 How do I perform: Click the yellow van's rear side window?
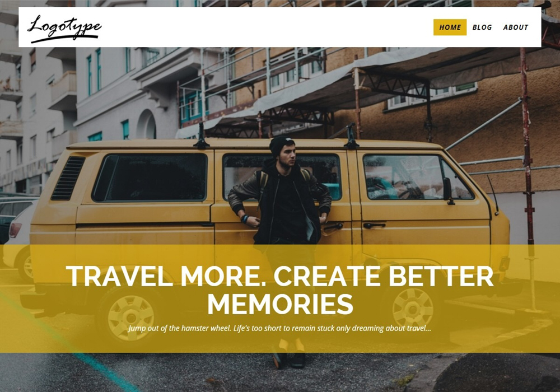(150, 178)
